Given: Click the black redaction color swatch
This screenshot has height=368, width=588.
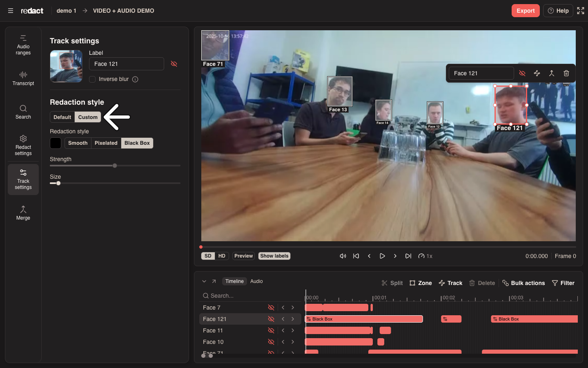Looking at the screenshot, I should click(x=56, y=143).
